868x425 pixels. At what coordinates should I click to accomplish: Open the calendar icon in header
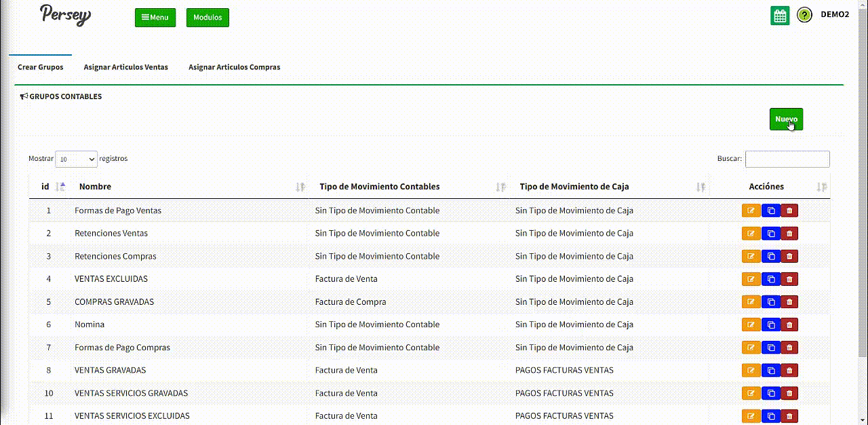point(780,16)
